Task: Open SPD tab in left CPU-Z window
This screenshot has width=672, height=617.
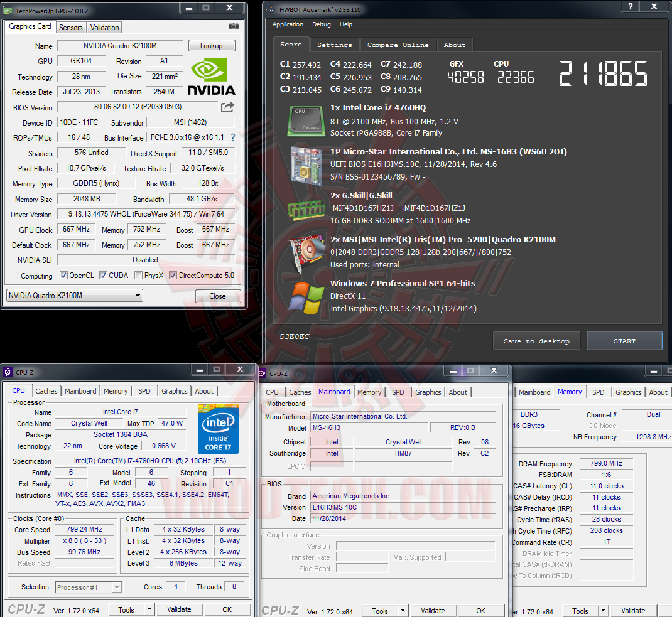Action: pyautogui.click(x=144, y=391)
